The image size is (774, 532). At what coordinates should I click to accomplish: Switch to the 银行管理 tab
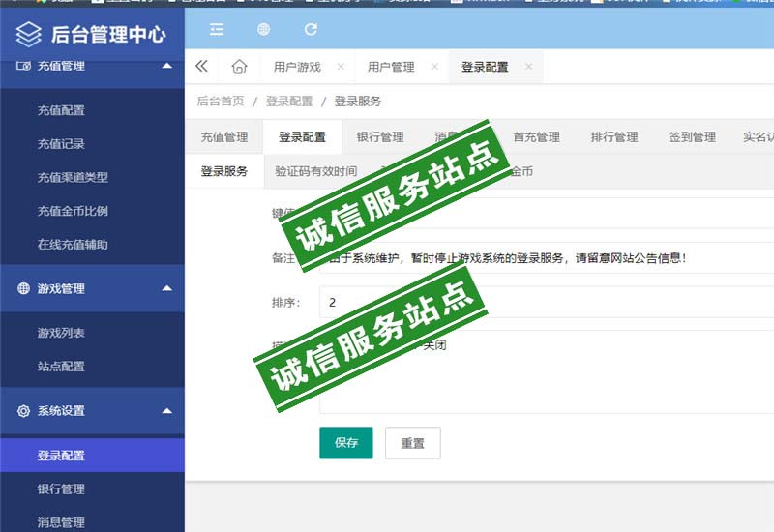click(x=380, y=137)
